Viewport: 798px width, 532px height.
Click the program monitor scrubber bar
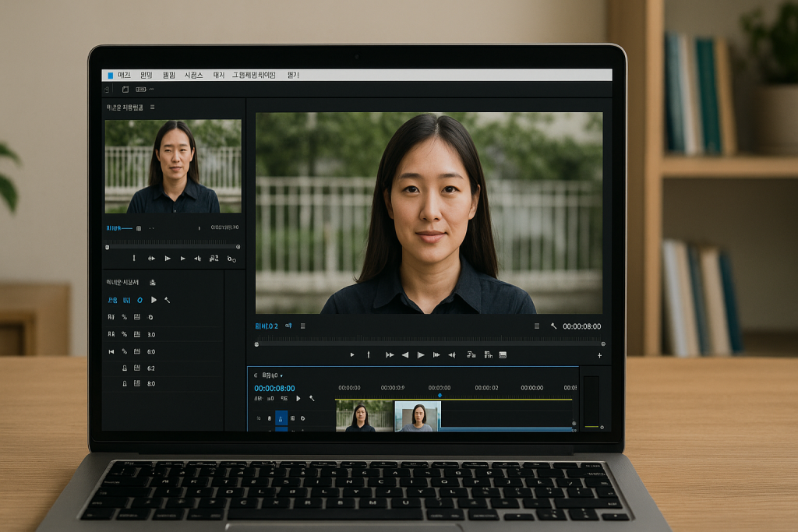click(429, 342)
